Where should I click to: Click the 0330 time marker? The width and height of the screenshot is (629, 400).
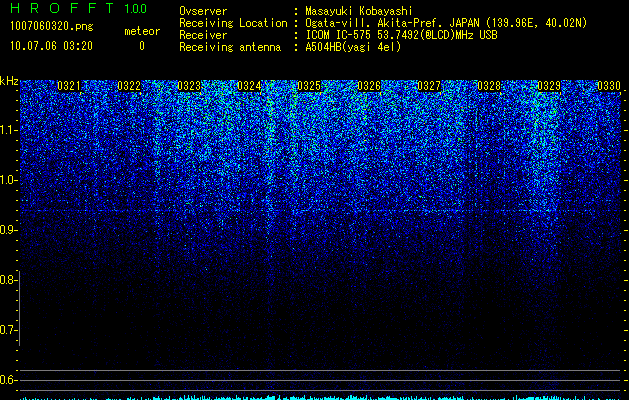(x=609, y=86)
